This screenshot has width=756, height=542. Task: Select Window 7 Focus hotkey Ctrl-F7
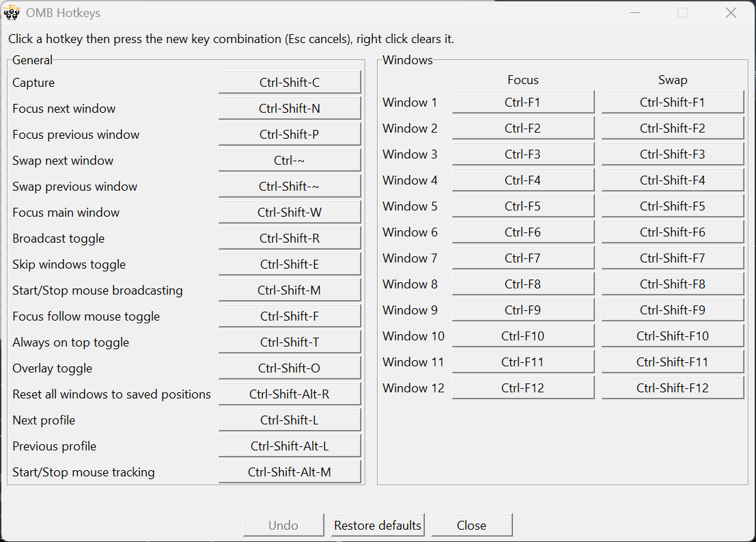point(523,258)
